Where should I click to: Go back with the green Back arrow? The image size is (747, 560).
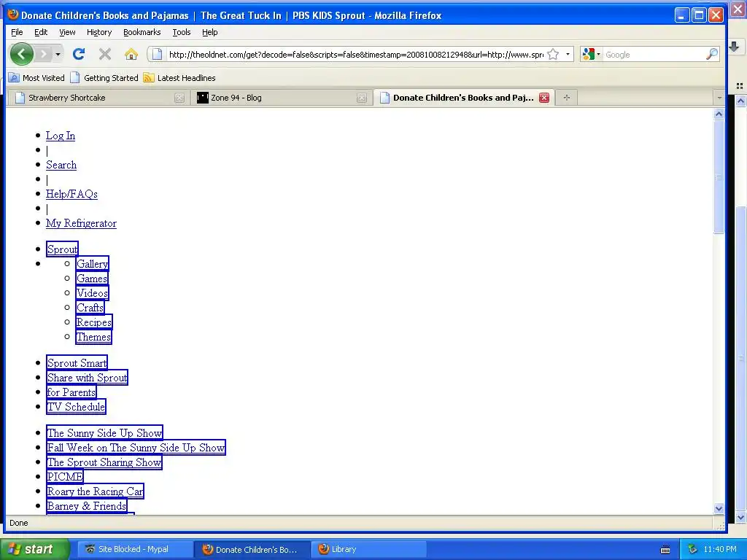point(21,54)
